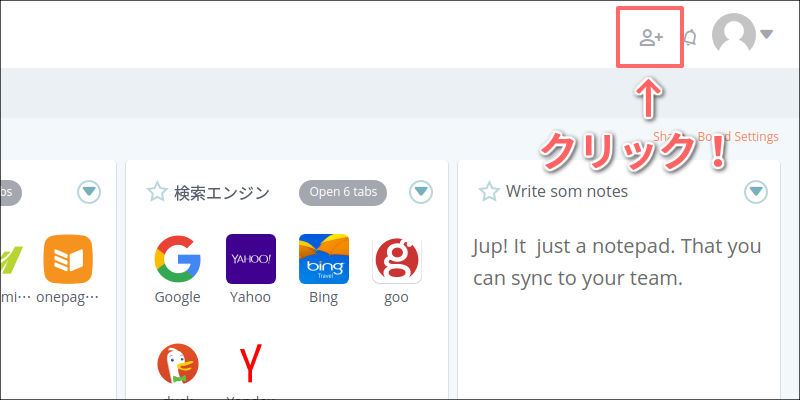Expand the leftmost card's dropdown arrow
The height and width of the screenshot is (400, 800).
coord(89,192)
